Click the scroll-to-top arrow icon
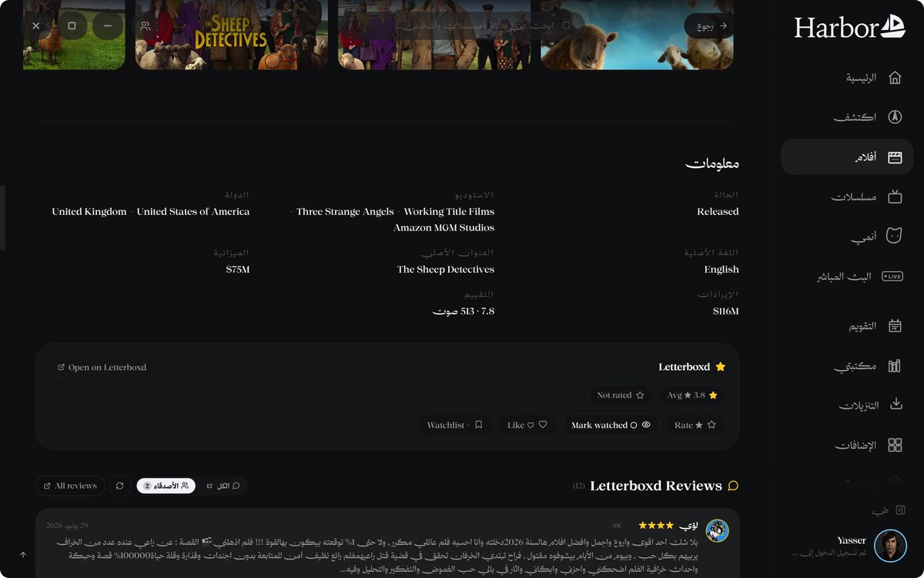 pyautogui.click(x=23, y=554)
